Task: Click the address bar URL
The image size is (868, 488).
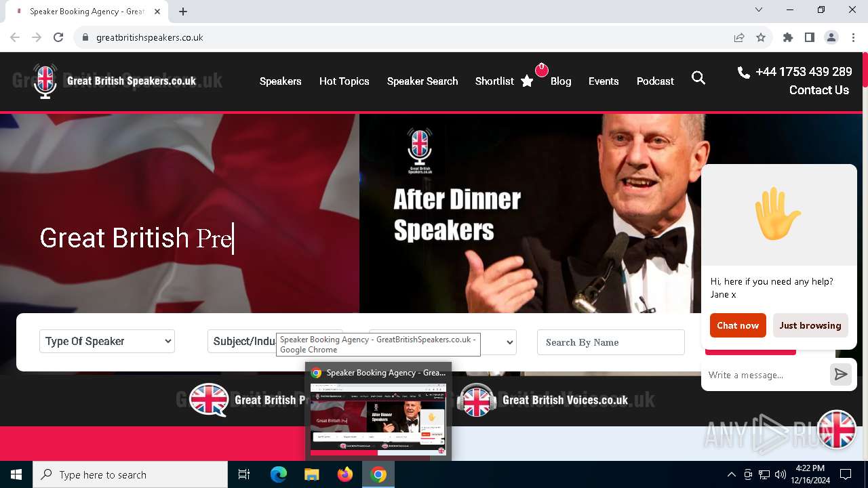Action: pos(150,37)
